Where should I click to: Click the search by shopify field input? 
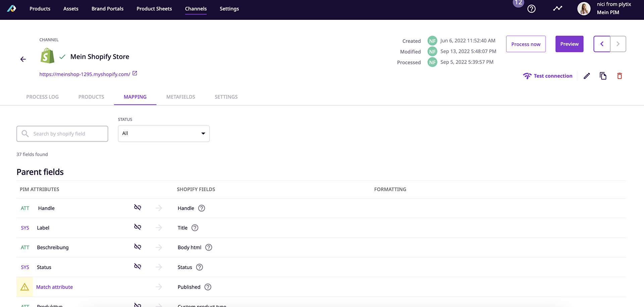(x=62, y=133)
